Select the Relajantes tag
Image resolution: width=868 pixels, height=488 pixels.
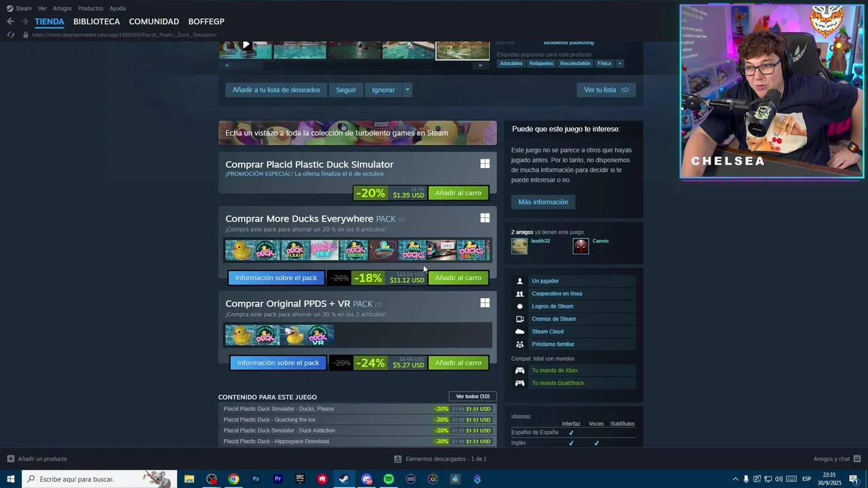click(x=541, y=64)
